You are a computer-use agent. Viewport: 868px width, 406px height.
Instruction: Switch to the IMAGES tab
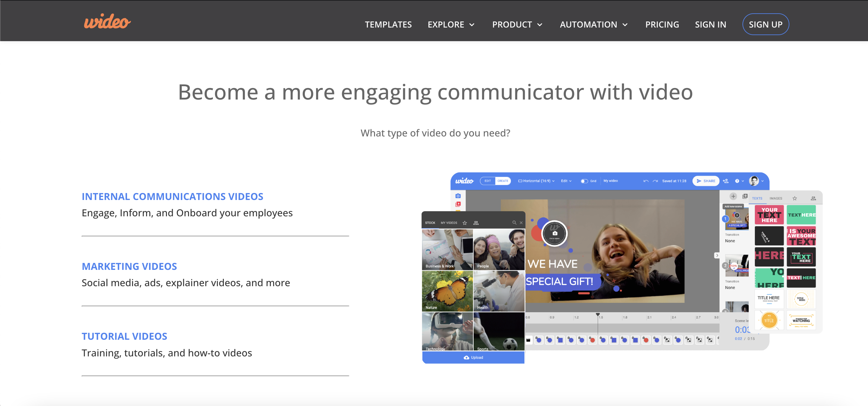pos(776,198)
